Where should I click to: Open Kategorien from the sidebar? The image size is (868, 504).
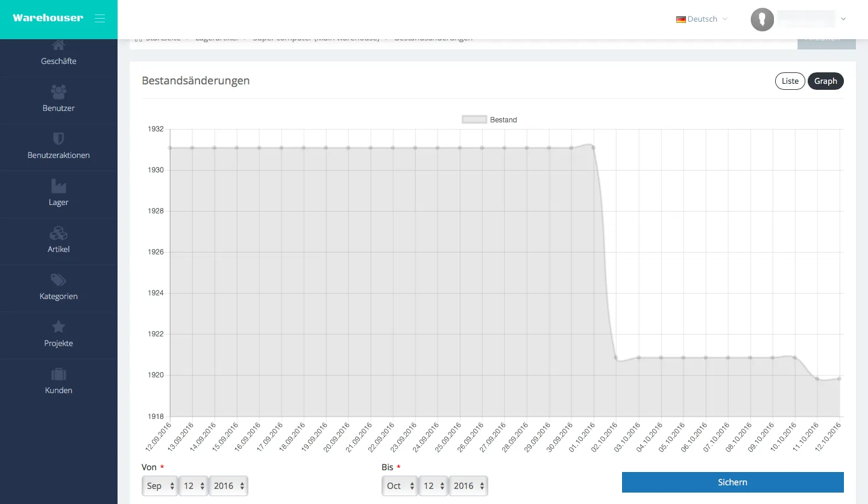pos(58,288)
